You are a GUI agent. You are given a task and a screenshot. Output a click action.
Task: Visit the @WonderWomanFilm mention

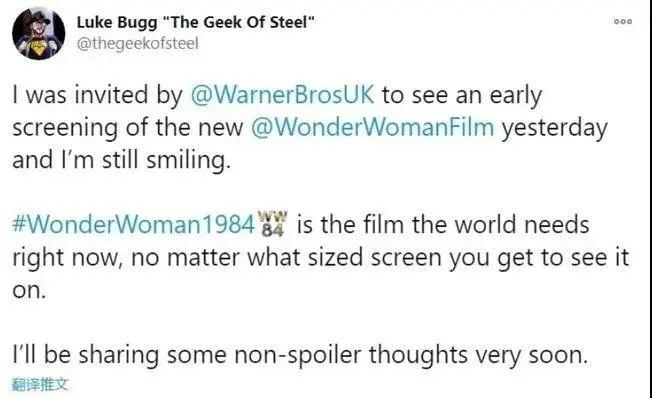coord(373,127)
